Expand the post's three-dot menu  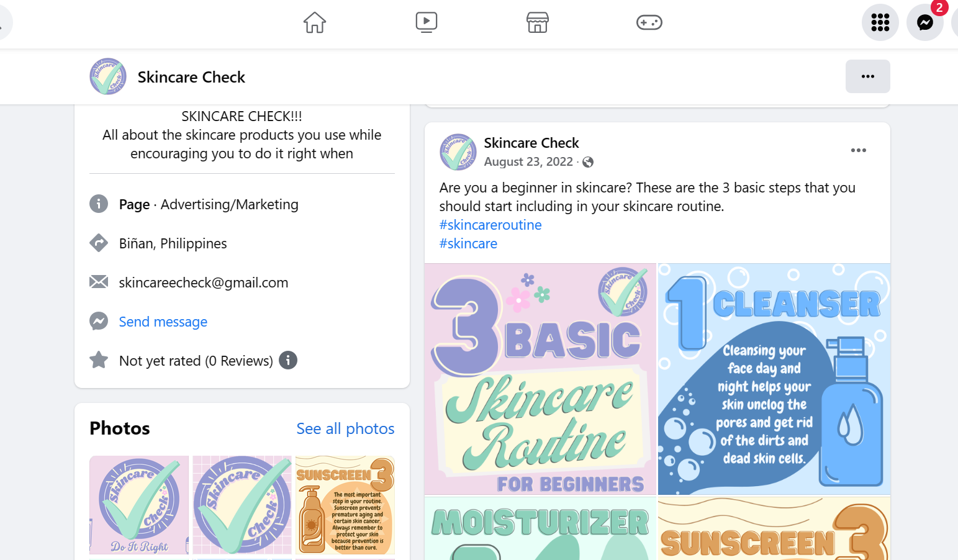(858, 150)
